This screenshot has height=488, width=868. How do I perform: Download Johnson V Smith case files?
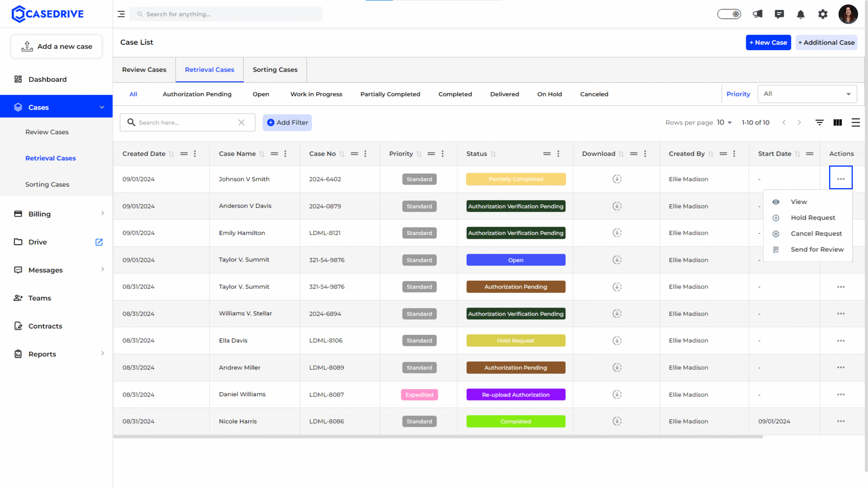pyautogui.click(x=617, y=179)
